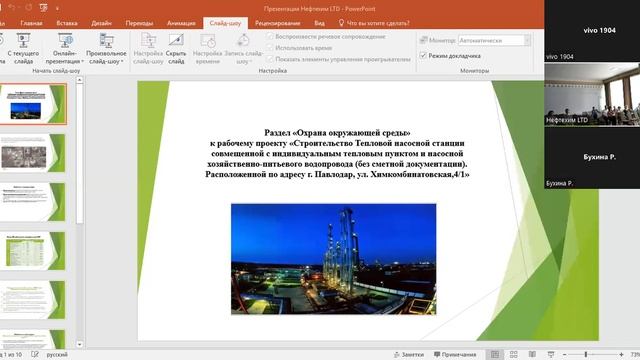The width and height of the screenshot is (640, 360).
Task: Select second slide thumbnail with gray map
Action: coord(33,153)
